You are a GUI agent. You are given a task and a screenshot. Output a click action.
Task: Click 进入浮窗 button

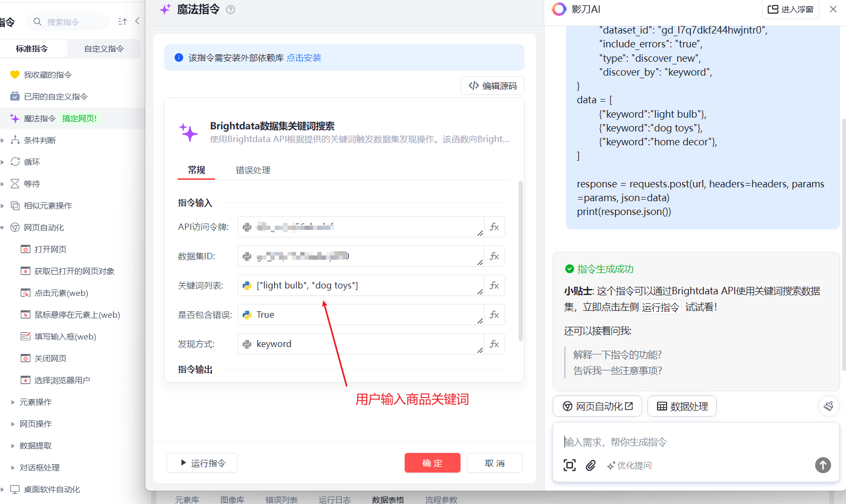pos(790,9)
